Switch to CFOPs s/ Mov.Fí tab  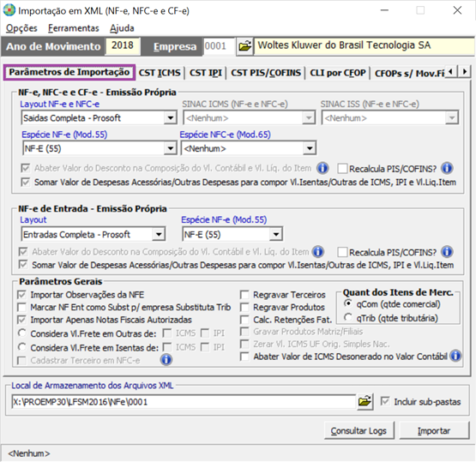coord(409,73)
